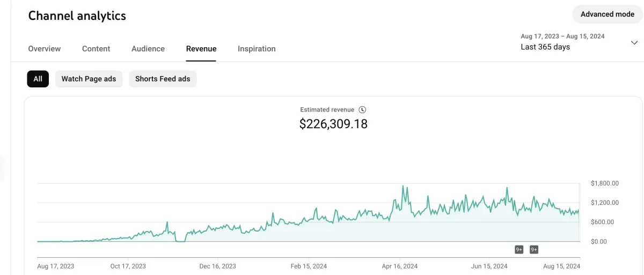Click the second 9+ video marker badge
This screenshot has height=275, width=644.
pyautogui.click(x=534, y=249)
